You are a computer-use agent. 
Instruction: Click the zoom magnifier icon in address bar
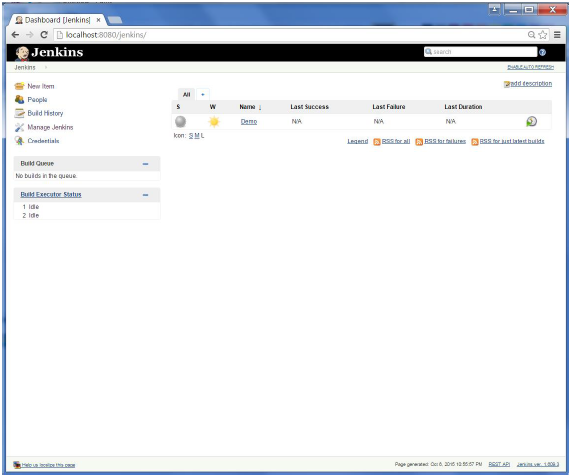point(531,35)
